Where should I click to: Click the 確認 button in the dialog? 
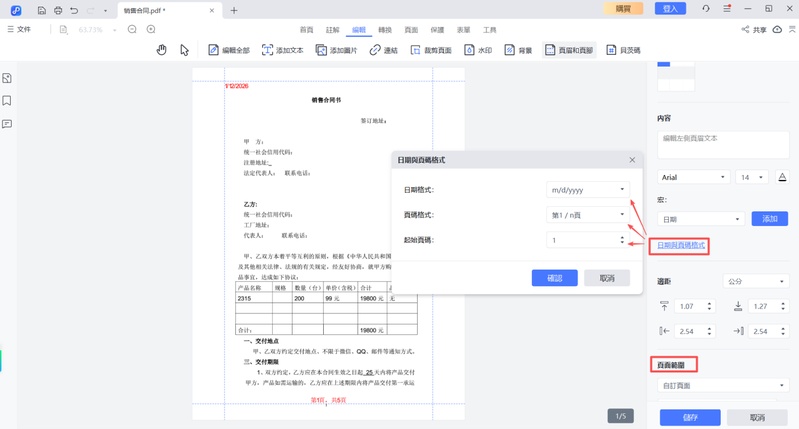(x=554, y=278)
